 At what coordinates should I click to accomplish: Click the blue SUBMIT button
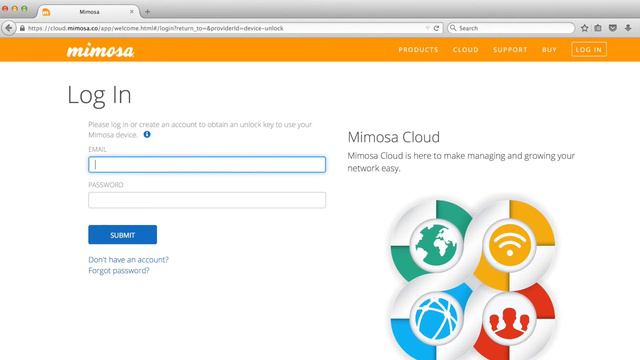122,235
